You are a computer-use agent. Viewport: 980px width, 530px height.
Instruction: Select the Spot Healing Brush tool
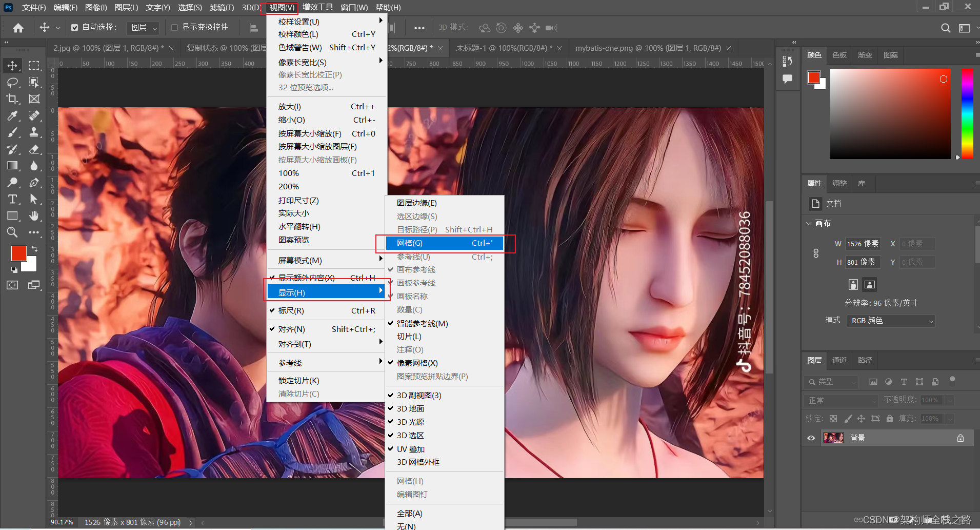tap(34, 116)
